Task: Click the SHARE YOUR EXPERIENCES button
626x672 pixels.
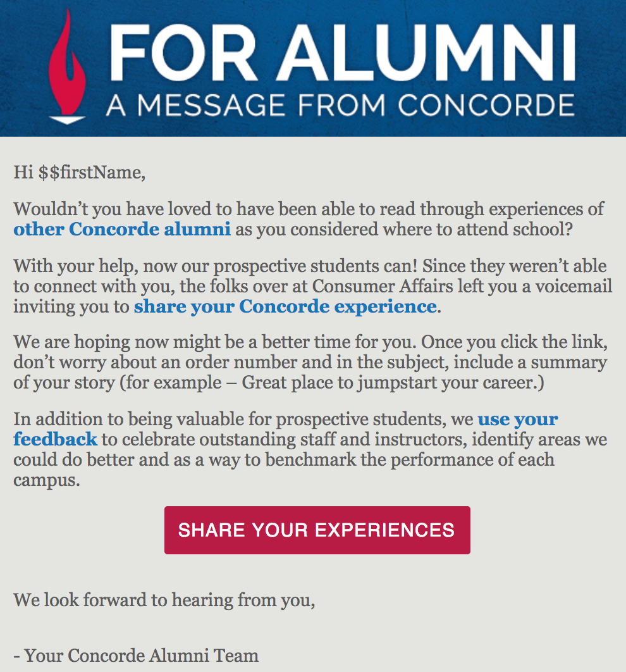Action: 317,530
